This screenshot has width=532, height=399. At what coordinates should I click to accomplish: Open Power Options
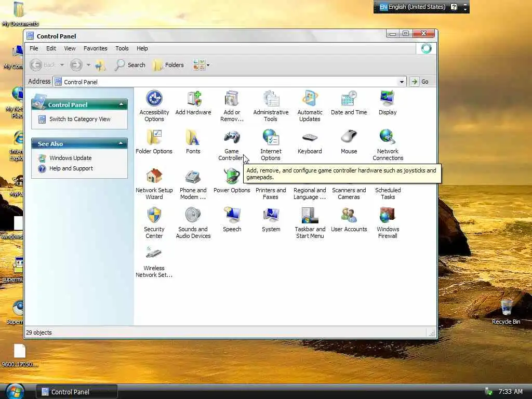tap(232, 181)
